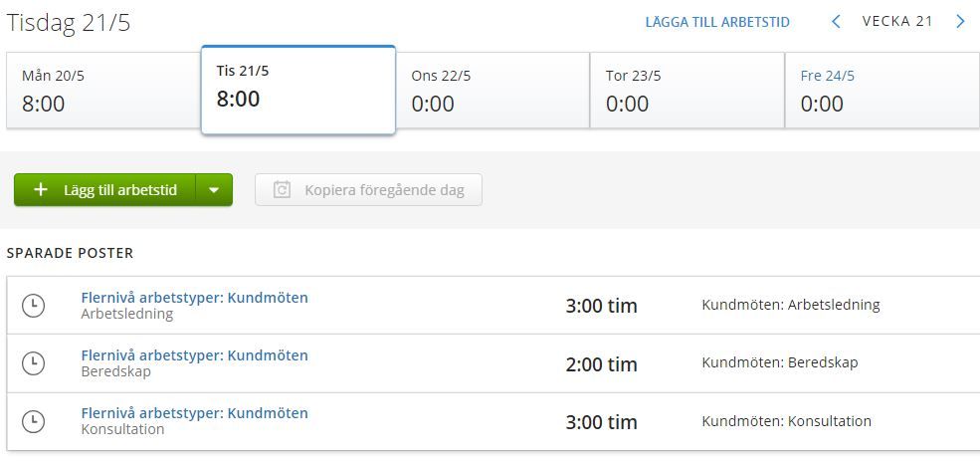Click the plus icon on Lägg till arbetstid
Viewport: 980px width, 466px height.
pyautogui.click(x=41, y=190)
